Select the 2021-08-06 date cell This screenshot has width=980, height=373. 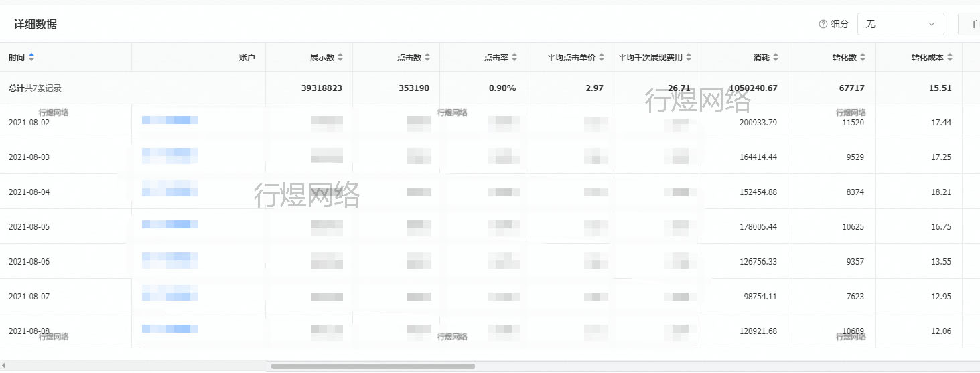(29, 262)
